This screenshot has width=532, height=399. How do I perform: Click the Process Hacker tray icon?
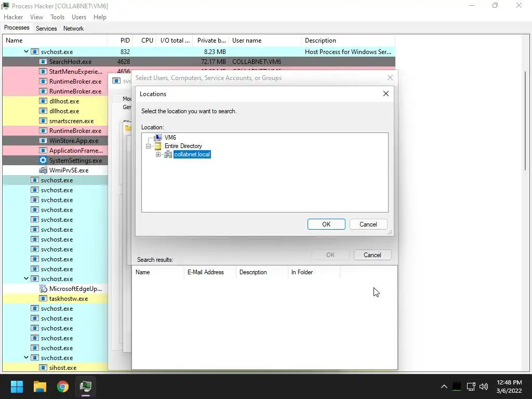coord(457,387)
